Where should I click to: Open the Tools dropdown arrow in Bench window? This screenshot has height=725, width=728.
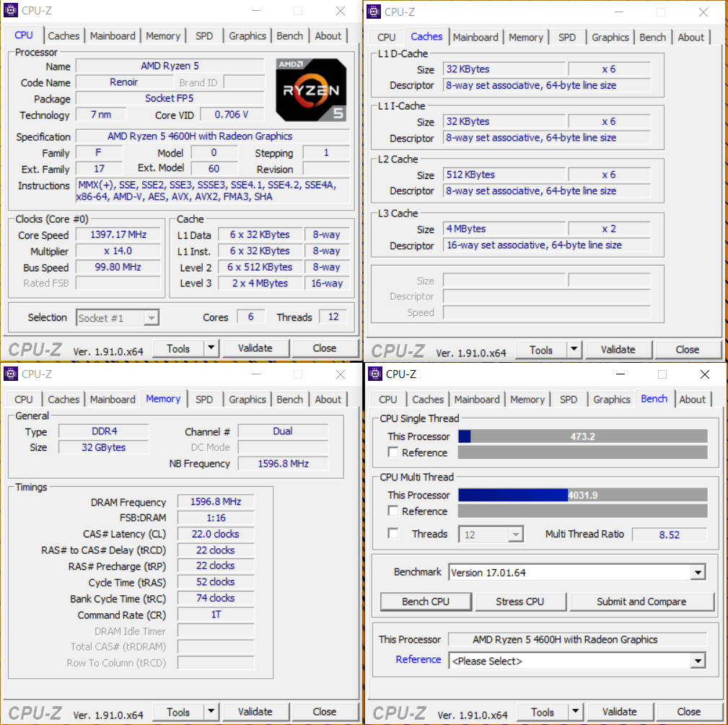click(574, 712)
